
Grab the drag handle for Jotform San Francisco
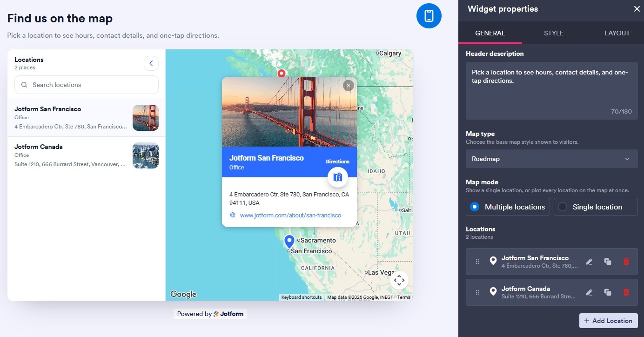coord(477,262)
